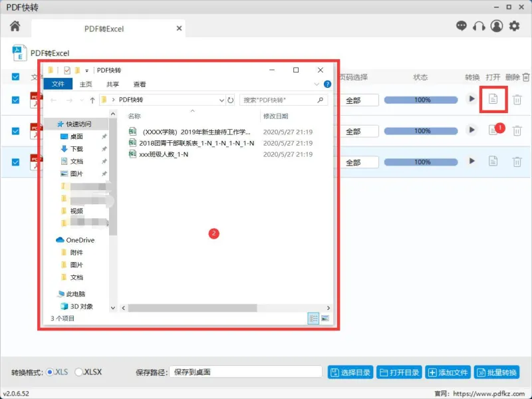Switch to large icons view in Explorer

click(325, 319)
